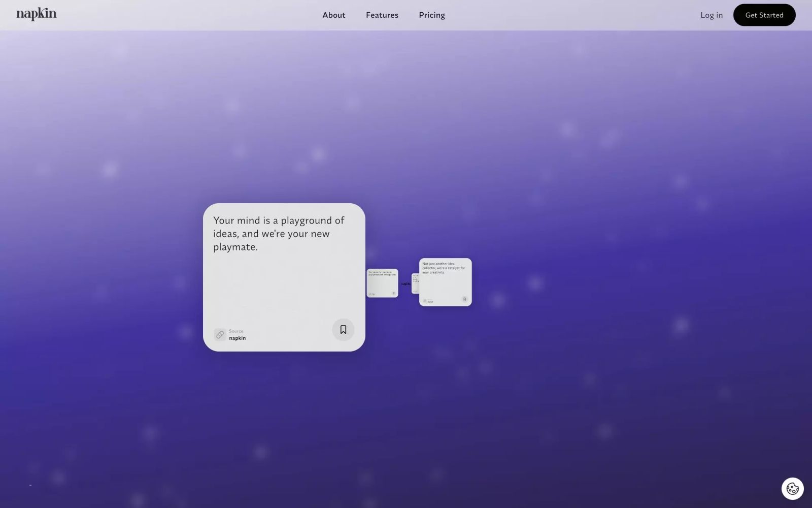The image size is (812, 508).
Task: Click the "napkin" source name on the playground card
Action: (238, 338)
